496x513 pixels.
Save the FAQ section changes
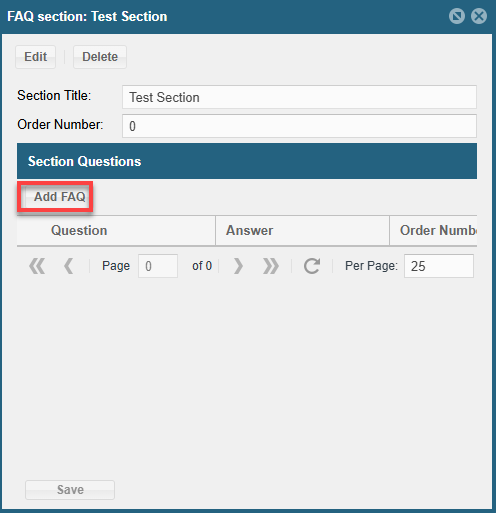[x=70, y=490]
